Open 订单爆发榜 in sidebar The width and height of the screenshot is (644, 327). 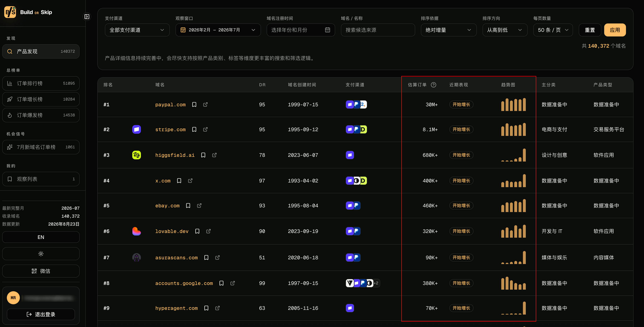point(41,115)
